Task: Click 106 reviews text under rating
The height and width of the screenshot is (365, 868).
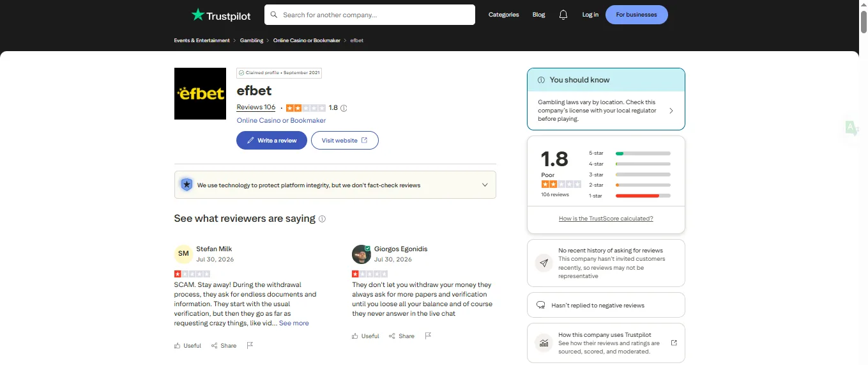Action: click(555, 194)
